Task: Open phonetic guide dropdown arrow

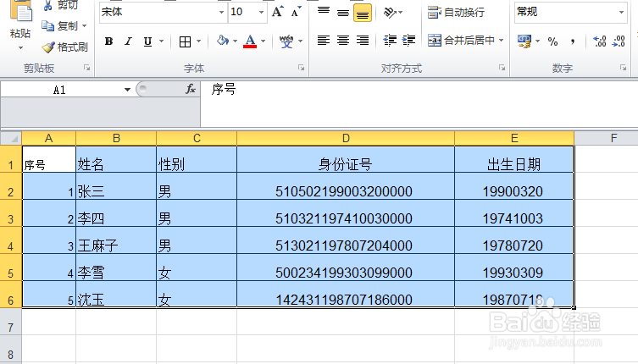Action: tap(300, 41)
